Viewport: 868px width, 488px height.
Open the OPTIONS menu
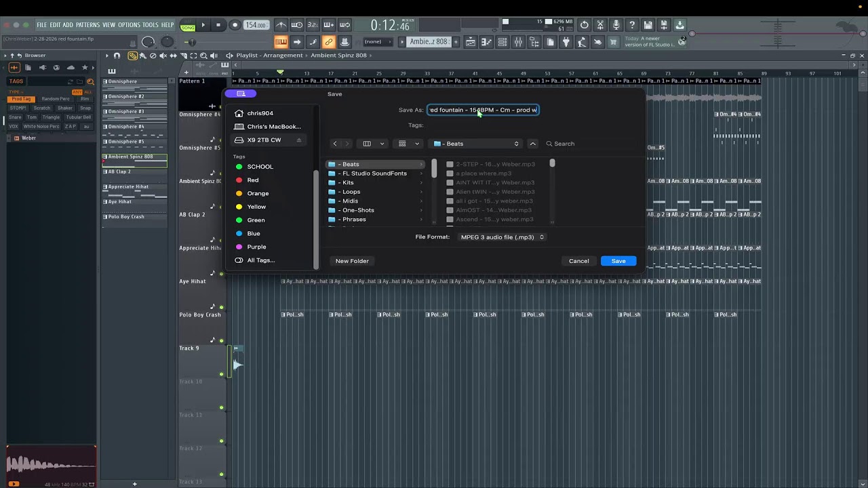(129, 25)
